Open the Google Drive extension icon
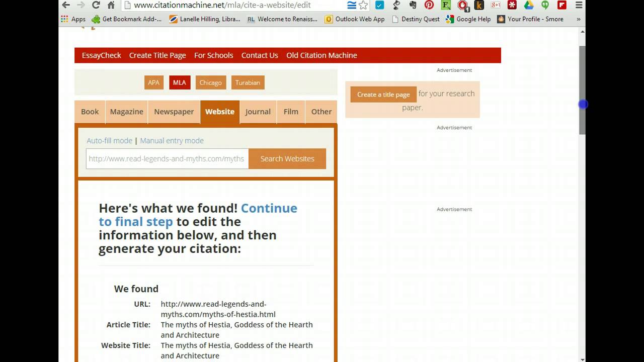This screenshot has height=362, width=644. coord(529,5)
